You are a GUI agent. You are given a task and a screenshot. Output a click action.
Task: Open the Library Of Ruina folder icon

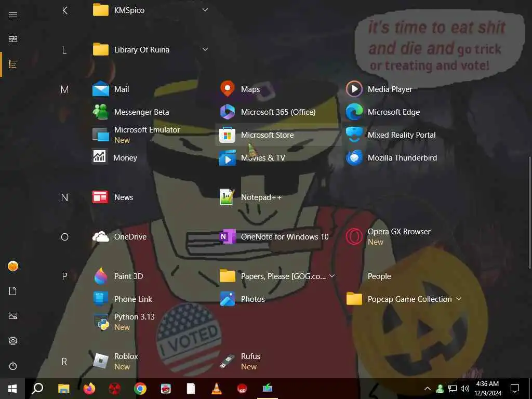(101, 49)
